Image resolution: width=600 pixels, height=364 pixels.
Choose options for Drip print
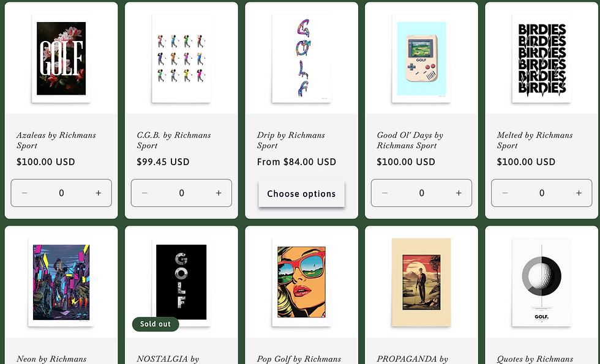point(301,194)
